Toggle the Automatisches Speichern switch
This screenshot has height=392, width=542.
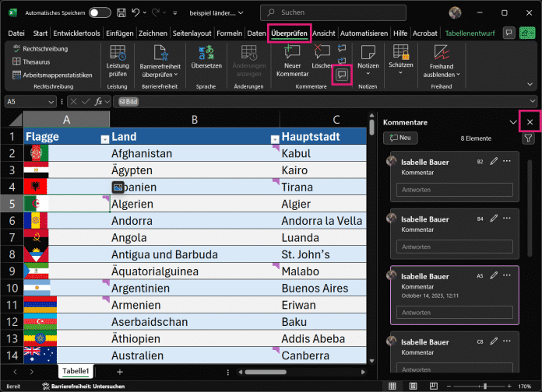pos(100,12)
